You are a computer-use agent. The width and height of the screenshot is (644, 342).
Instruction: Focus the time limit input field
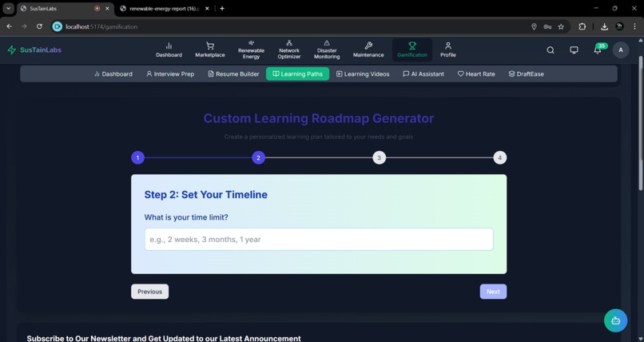tap(319, 240)
